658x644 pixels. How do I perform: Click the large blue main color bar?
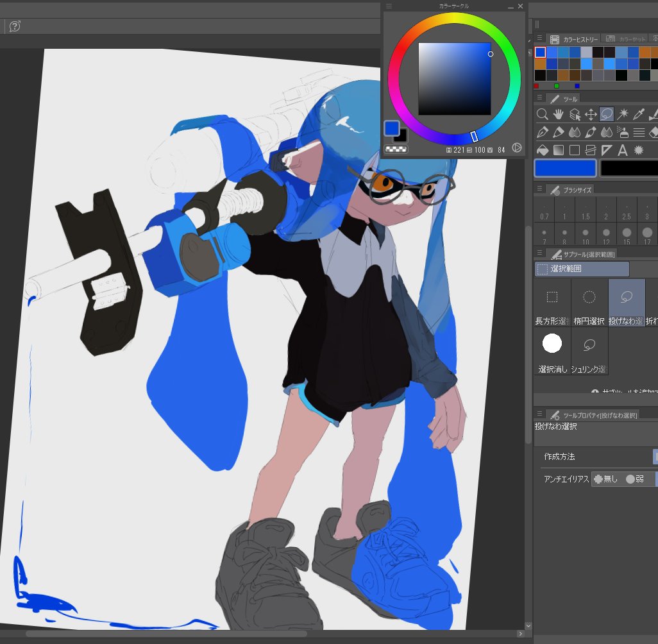coord(565,168)
